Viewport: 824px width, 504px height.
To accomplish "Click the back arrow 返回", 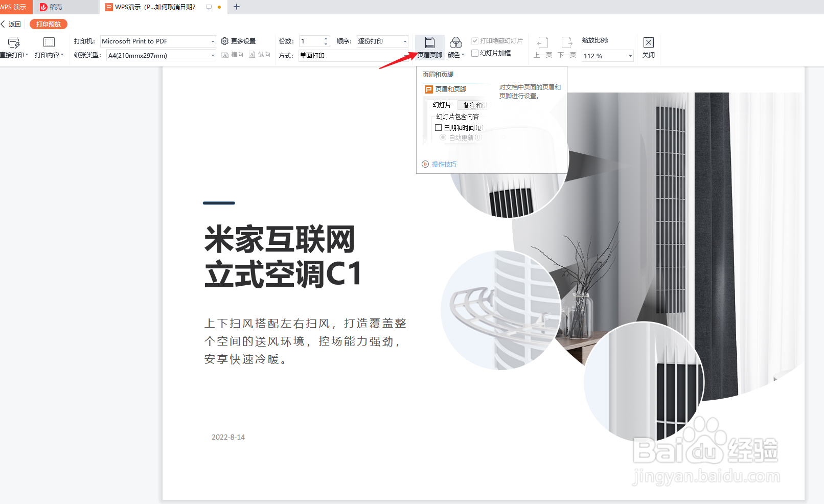I will (11, 24).
